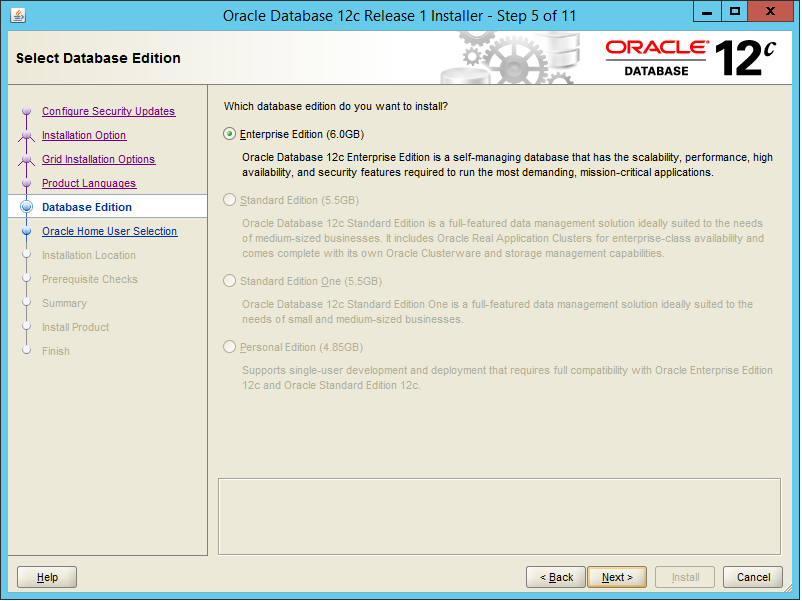
Task: Maximize the installer window
Action: [x=734, y=12]
